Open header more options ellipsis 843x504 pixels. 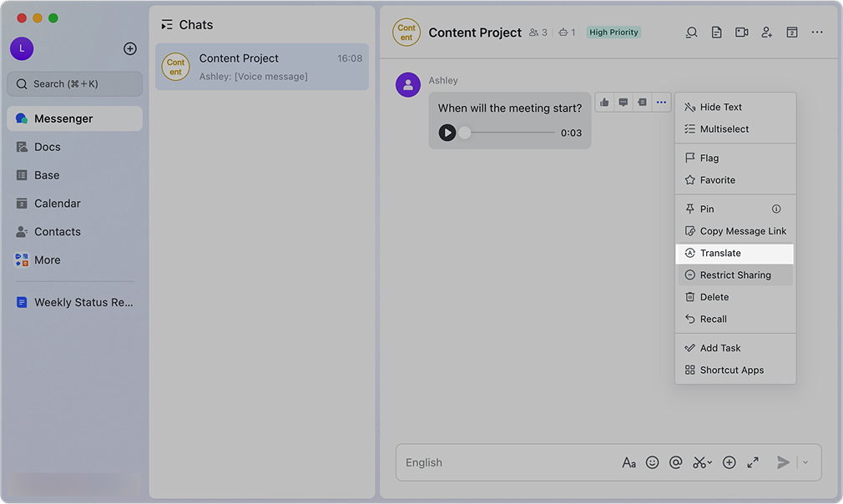(x=817, y=33)
